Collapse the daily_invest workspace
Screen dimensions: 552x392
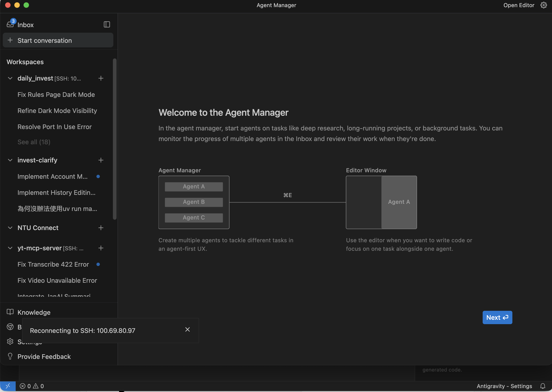pos(10,78)
